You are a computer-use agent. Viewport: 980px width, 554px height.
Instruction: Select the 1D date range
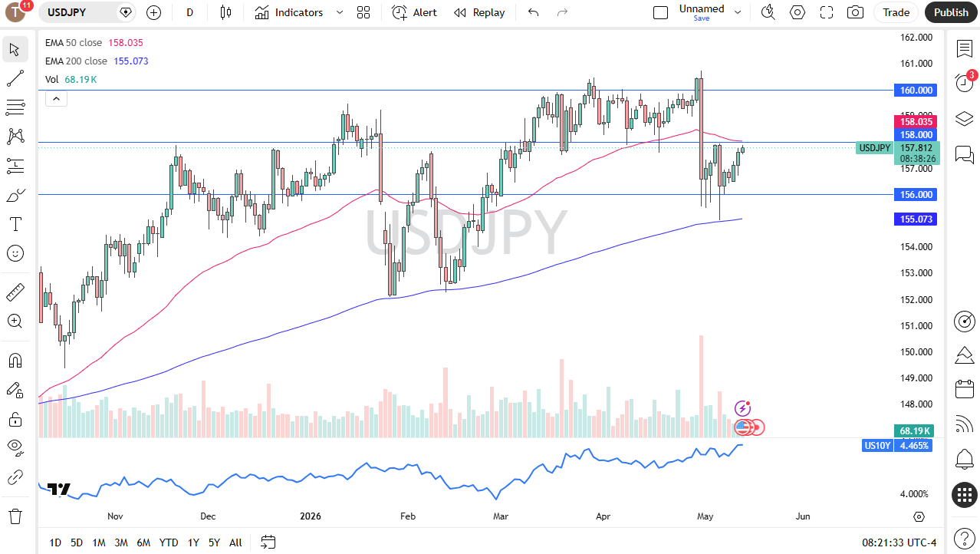(x=55, y=542)
